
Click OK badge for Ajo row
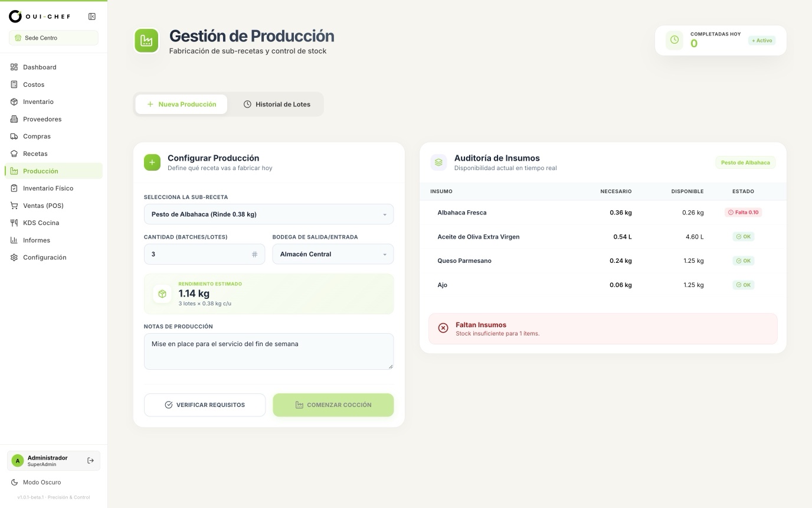coord(743,285)
